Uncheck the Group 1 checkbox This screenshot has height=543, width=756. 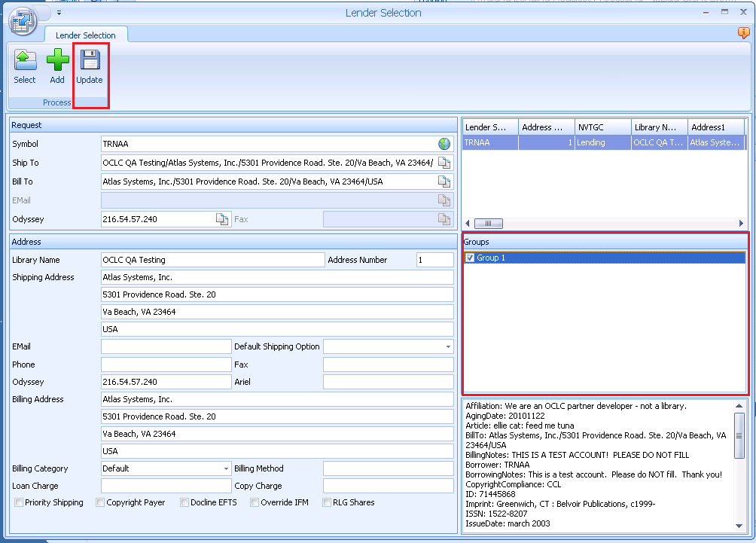pyautogui.click(x=470, y=258)
